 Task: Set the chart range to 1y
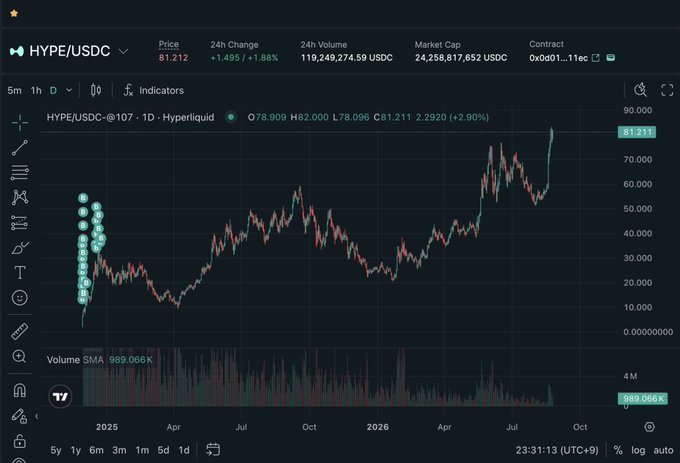[76, 450]
